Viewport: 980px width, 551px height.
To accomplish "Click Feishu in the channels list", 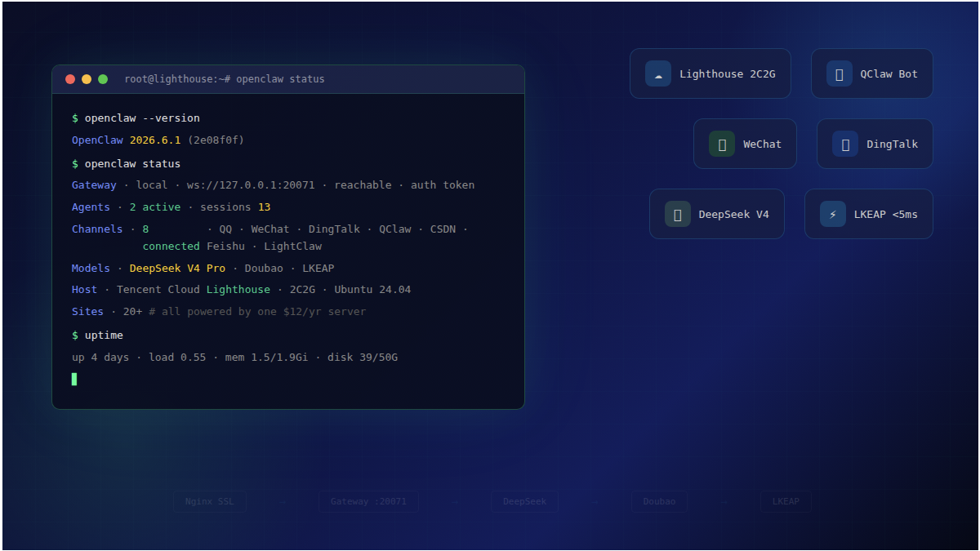I will [225, 247].
